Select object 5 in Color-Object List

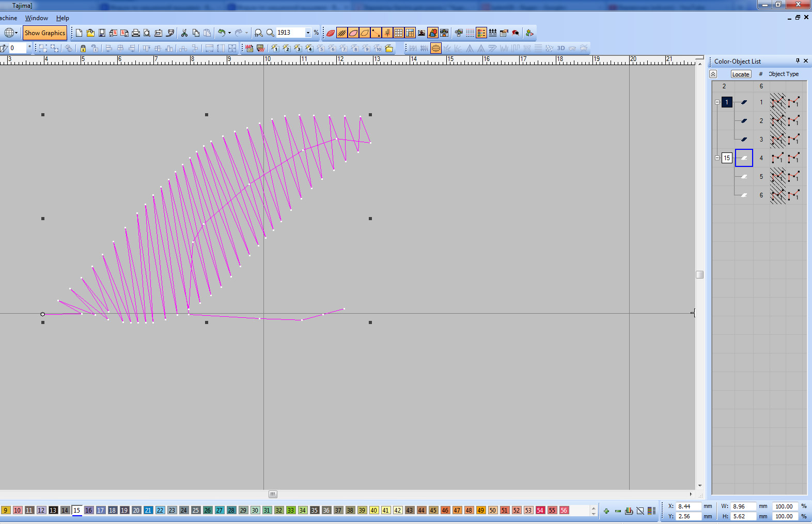coord(760,177)
